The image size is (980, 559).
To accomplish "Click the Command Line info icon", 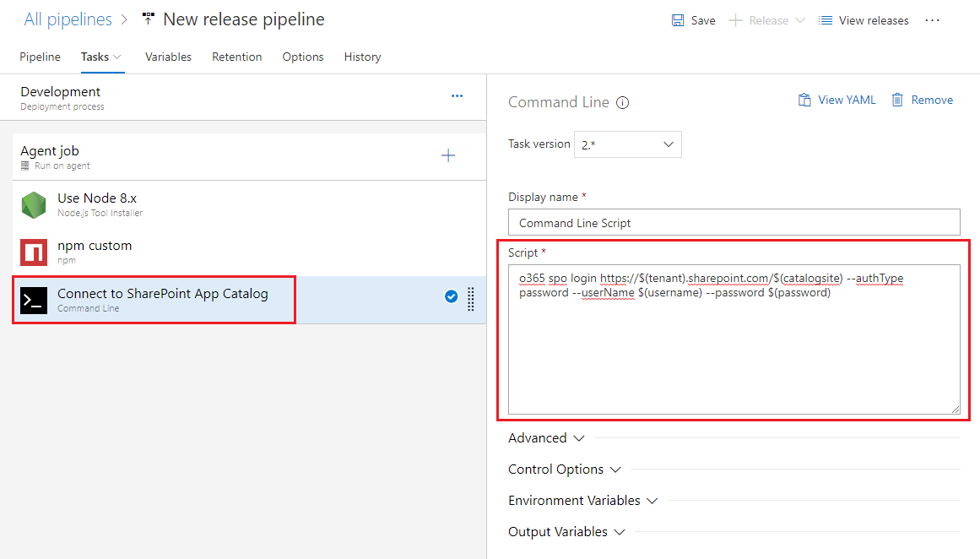I will [623, 103].
